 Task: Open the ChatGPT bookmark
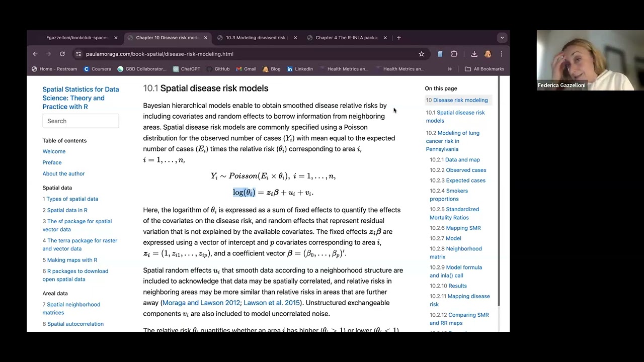click(x=187, y=69)
